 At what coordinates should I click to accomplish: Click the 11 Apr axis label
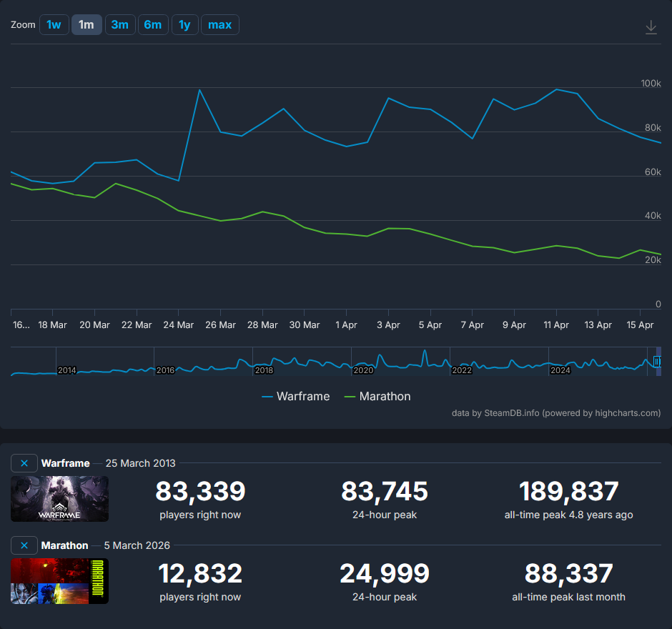pyautogui.click(x=556, y=325)
